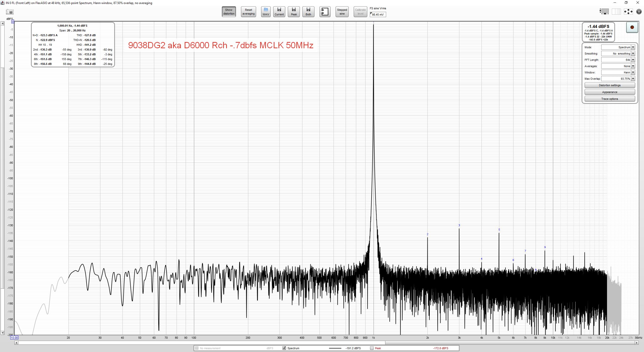The image size is (644, 352).
Task: Click four-arrow graph limits icon
Action: click(628, 12)
